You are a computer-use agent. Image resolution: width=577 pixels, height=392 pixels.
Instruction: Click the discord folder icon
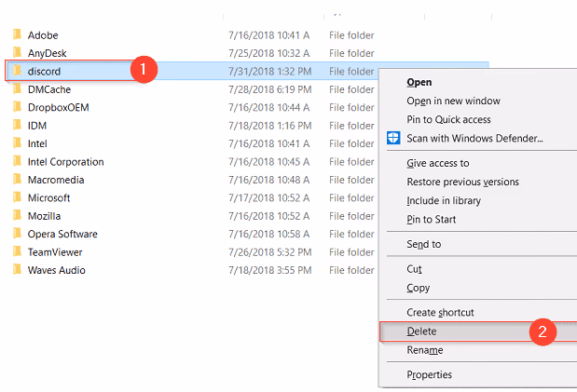pos(17,71)
